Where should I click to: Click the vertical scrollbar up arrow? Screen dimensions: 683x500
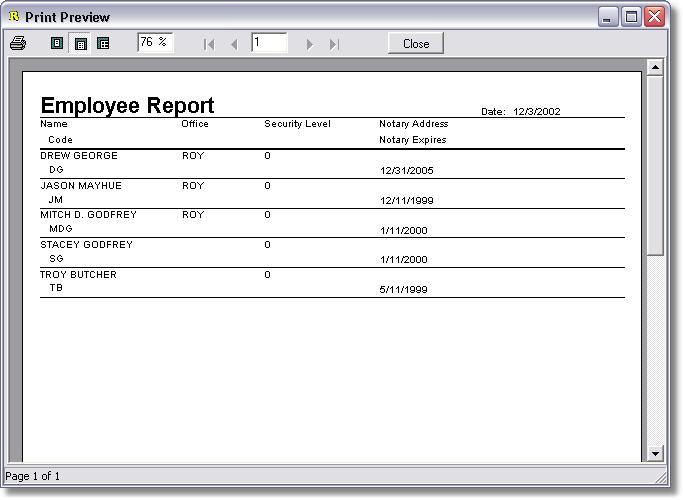[x=655, y=68]
